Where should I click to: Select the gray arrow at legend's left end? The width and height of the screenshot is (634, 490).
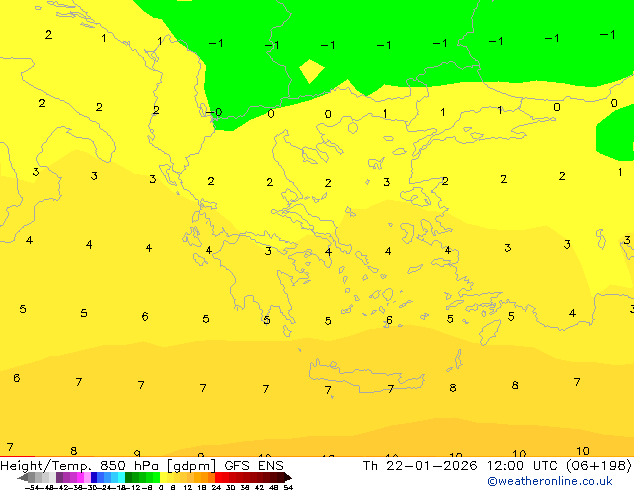[23, 478]
